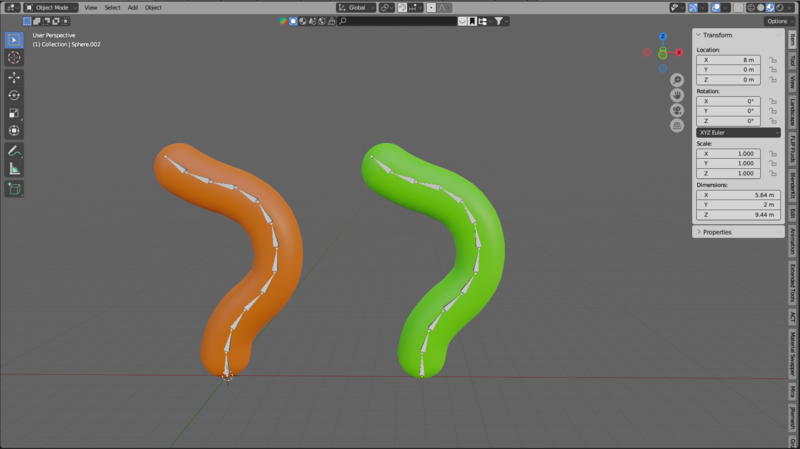800x449 pixels.
Task: Click the zoom magnifier viewport button
Action: pyautogui.click(x=677, y=80)
